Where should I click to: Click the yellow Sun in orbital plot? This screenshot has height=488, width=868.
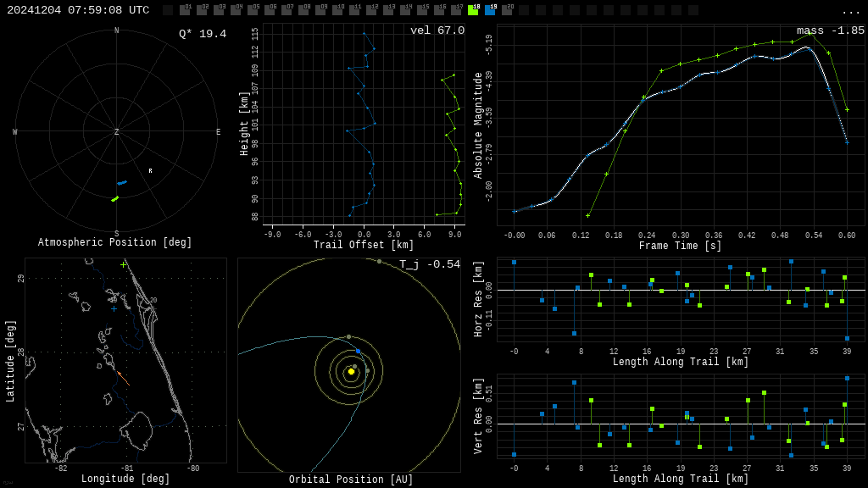point(351,372)
